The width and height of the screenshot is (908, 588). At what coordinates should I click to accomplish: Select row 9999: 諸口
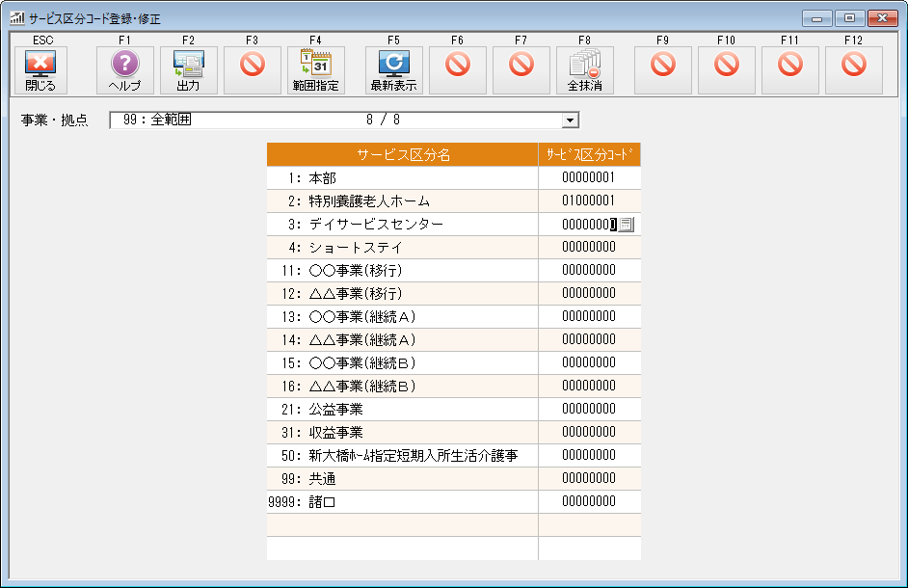(x=403, y=502)
